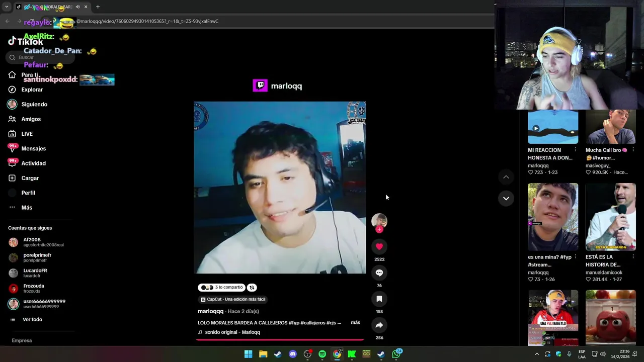This screenshot has height=362, width=644.
Task: Open the Más three-dots menu icon
Action: pos(12,207)
